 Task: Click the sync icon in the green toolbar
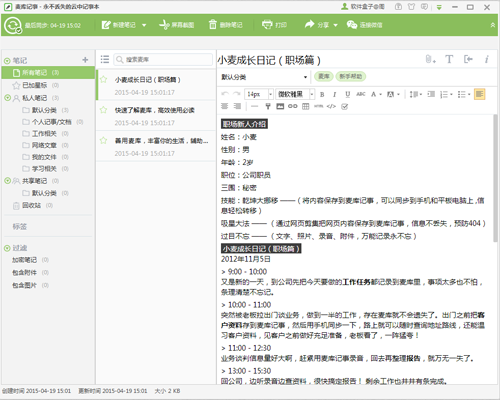[13, 25]
